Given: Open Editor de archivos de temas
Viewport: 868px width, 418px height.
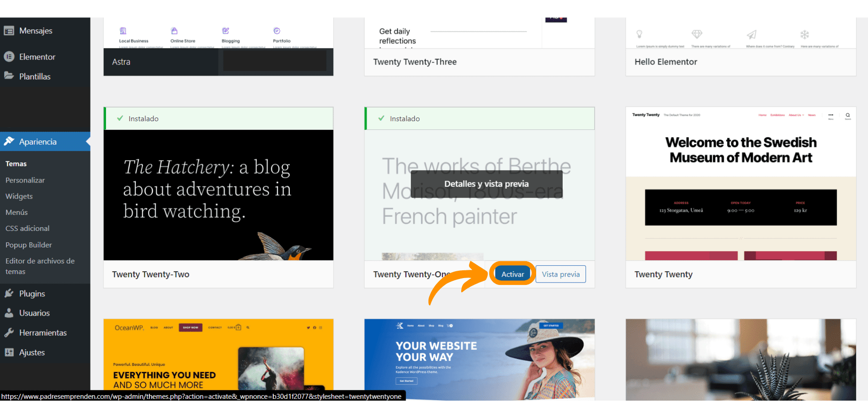Looking at the screenshot, I should (x=40, y=266).
